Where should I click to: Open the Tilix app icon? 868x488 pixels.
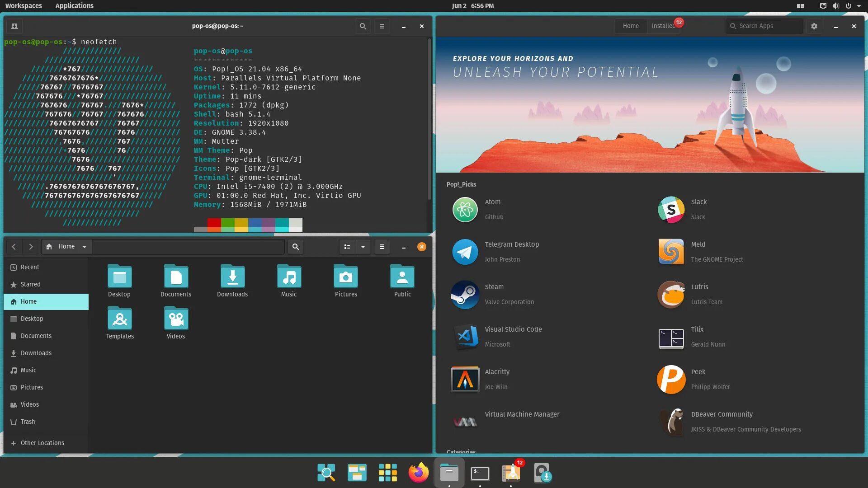(x=671, y=338)
